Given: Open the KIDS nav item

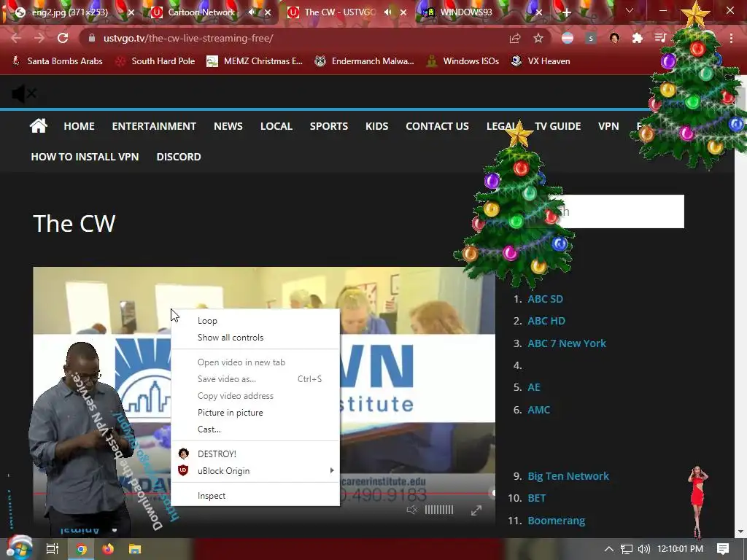Looking at the screenshot, I should pyautogui.click(x=377, y=126).
